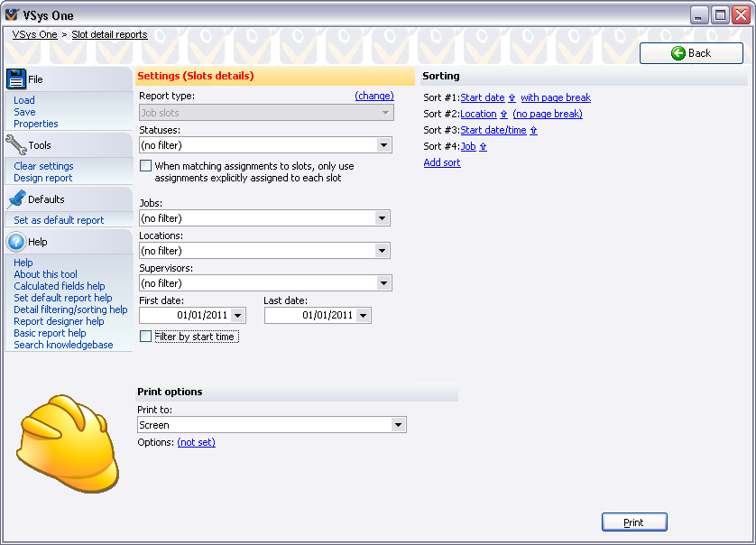Select Clear settings under Tools
Image resolution: width=756 pixels, height=545 pixels.
[43, 166]
